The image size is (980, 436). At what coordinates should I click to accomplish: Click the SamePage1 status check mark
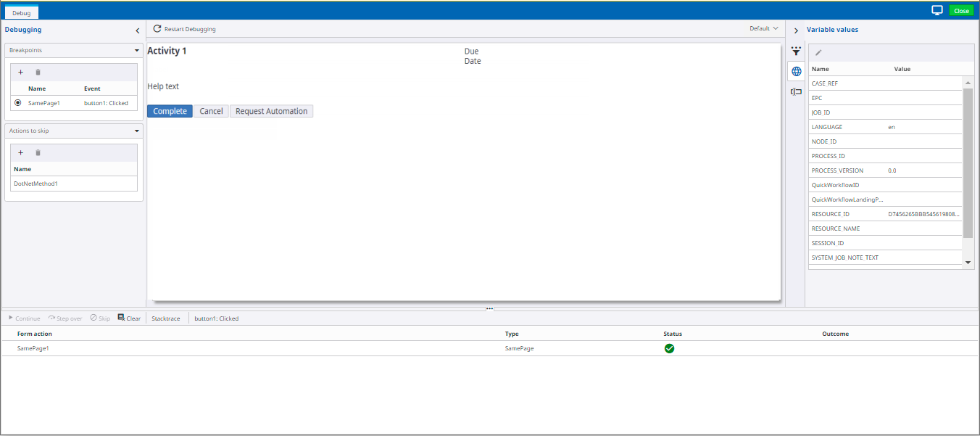tap(669, 348)
